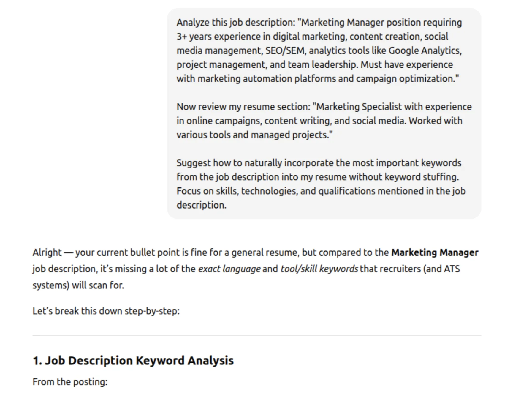Click the "From the posting:" line
532x401 pixels.
pos(70,382)
